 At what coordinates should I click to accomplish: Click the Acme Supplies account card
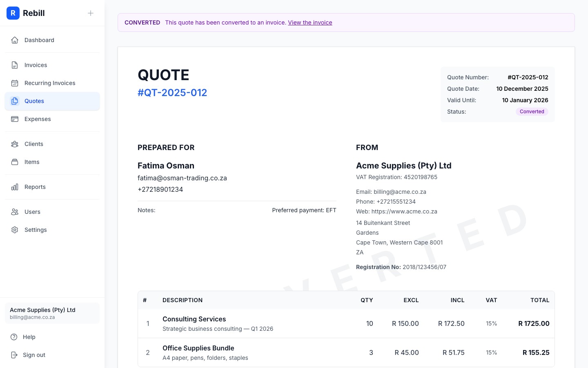tap(52, 313)
